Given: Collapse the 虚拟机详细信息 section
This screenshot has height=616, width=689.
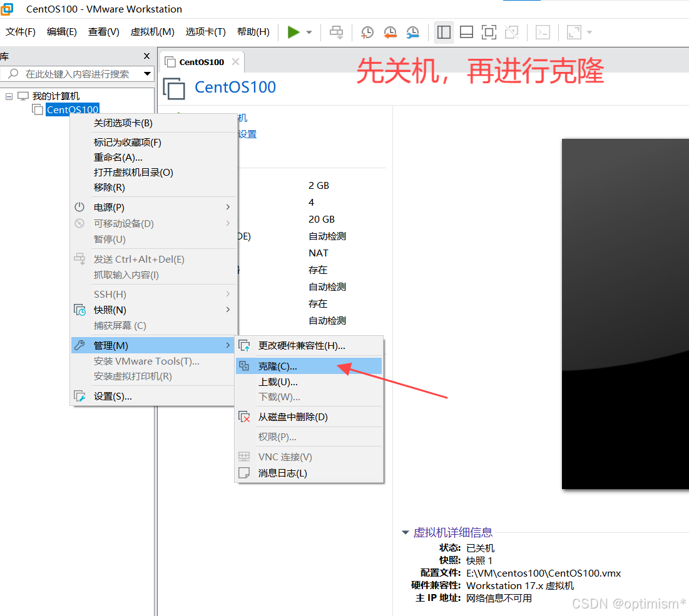Looking at the screenshot, I should click(x=406, y=533).
